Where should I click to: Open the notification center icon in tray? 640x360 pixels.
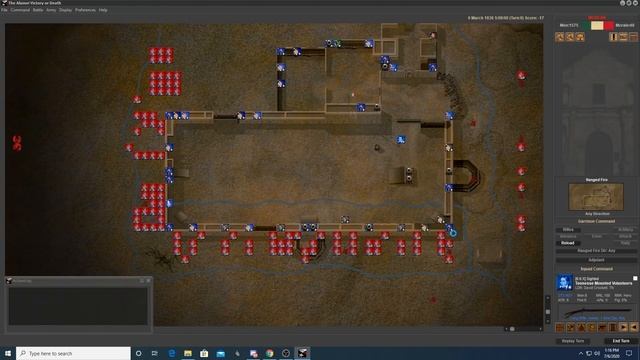(629, 353)
